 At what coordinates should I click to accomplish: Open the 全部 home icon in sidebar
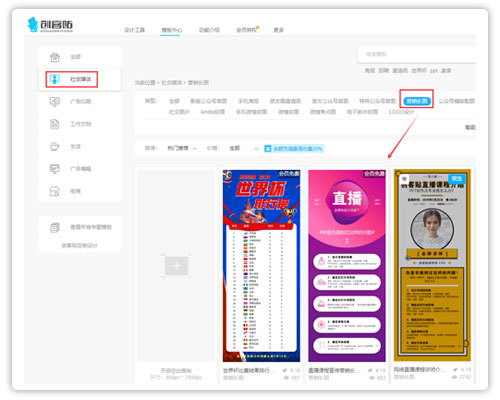pyautogui.click(x=55, y=57)
